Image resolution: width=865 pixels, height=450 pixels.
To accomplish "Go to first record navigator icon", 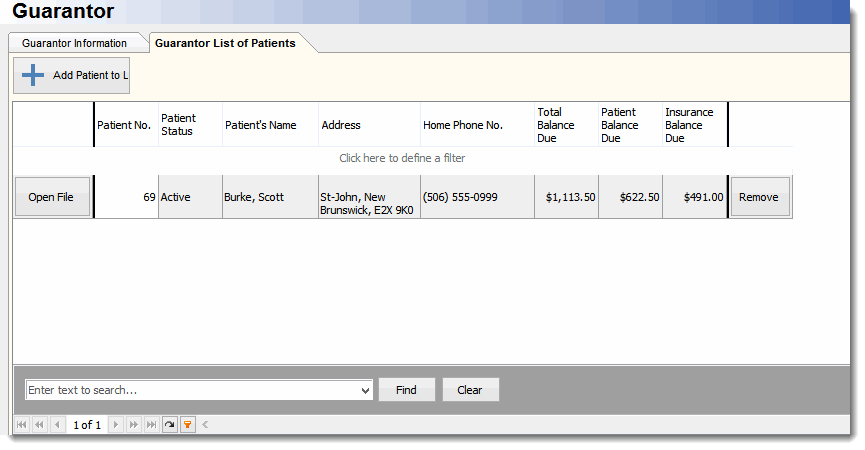I will 22,425.
